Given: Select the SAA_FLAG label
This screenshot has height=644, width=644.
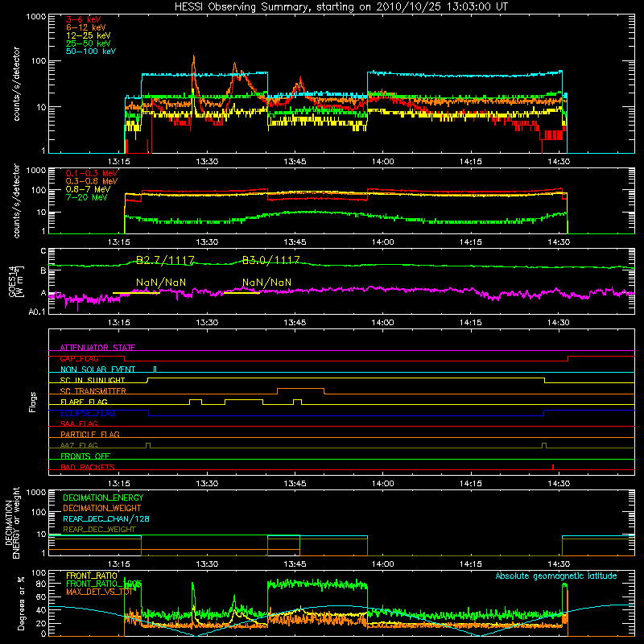Looking at the screenshot, I should [x=79, y=423].
